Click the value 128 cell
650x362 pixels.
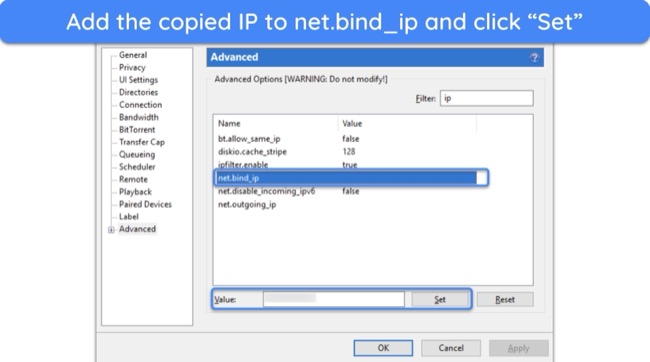349,151
